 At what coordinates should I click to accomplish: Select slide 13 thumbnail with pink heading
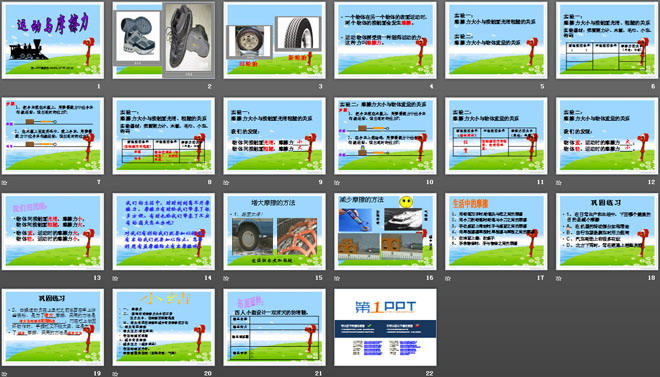(x=53, y=231)
